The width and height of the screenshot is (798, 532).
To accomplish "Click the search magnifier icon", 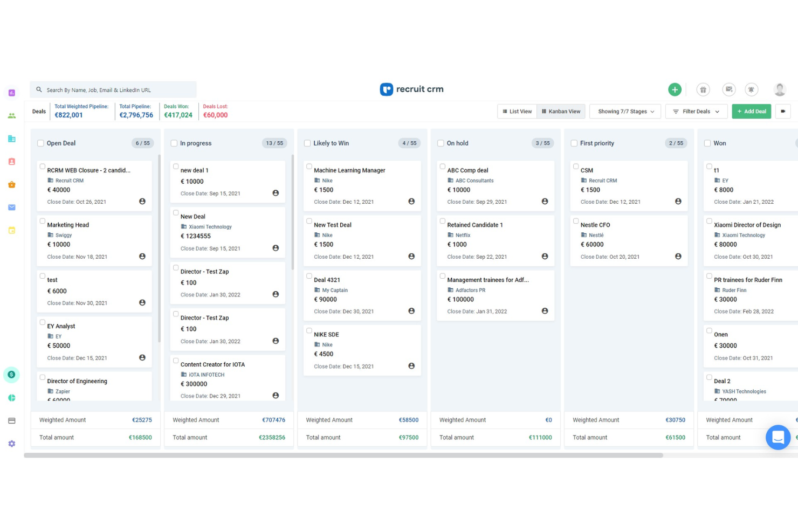I will pos(39,89).
